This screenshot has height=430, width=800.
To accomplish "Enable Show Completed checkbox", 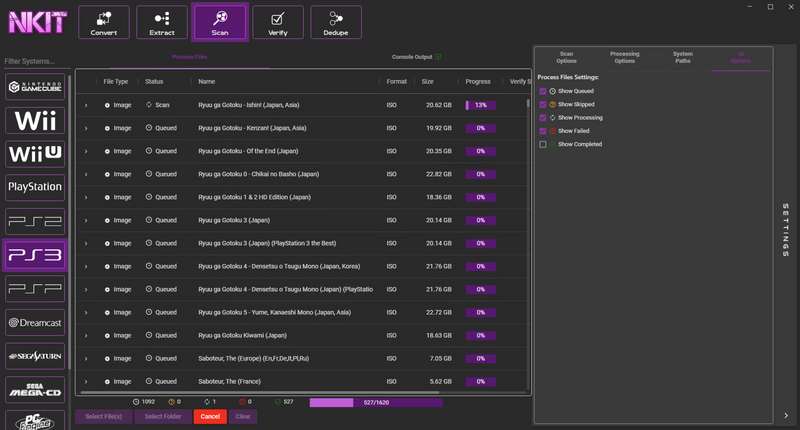I will click(x=543, y=144).
